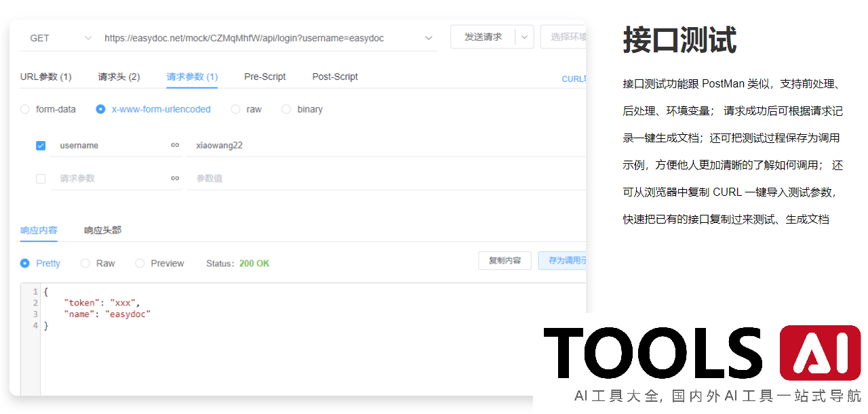This screenshot has width=868, height=414.
Task: Switch to the 请求头 tab
Action: (119, 77)
